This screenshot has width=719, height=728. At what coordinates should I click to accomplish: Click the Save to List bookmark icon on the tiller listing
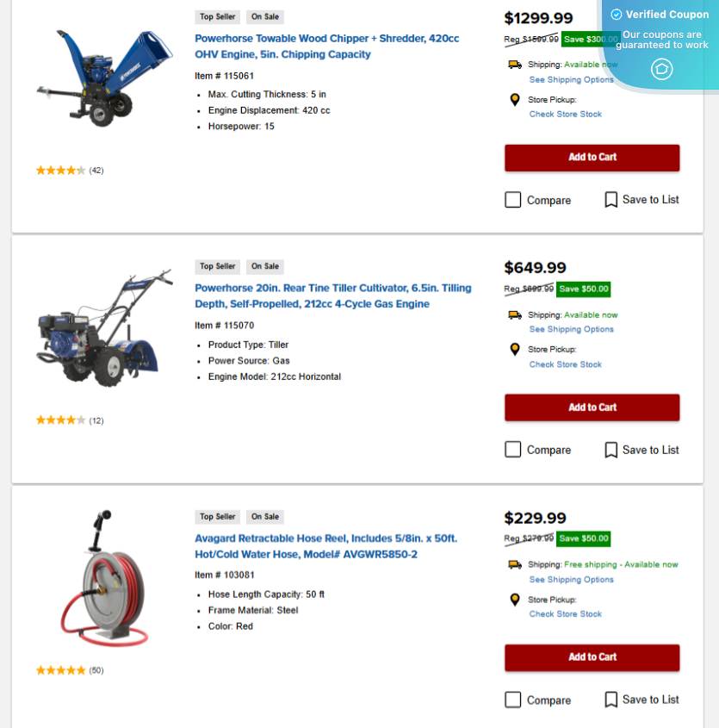click(611, 450)
